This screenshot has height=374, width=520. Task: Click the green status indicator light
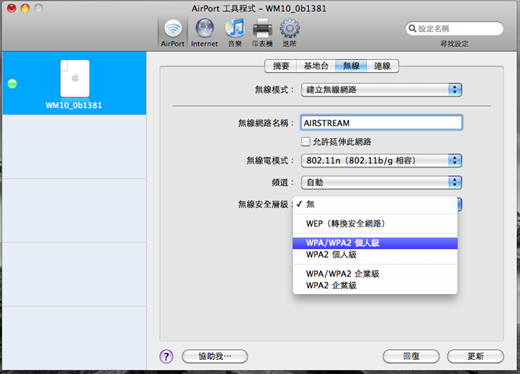pos(12,84)
